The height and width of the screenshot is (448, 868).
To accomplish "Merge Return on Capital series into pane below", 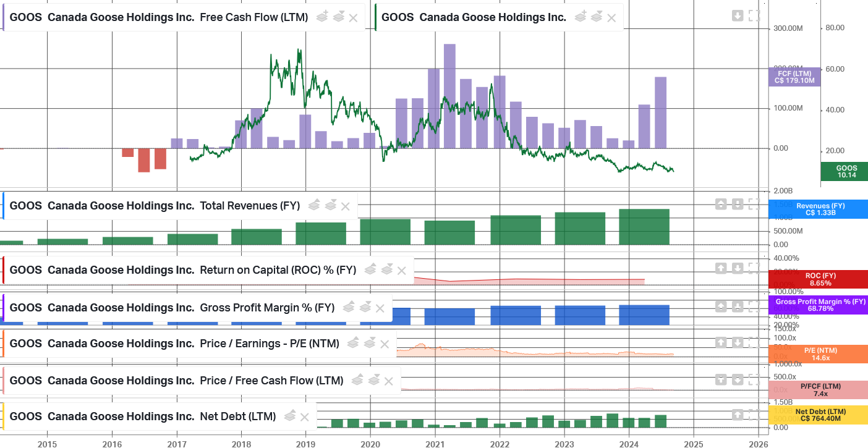I will [x=386, y=269].
